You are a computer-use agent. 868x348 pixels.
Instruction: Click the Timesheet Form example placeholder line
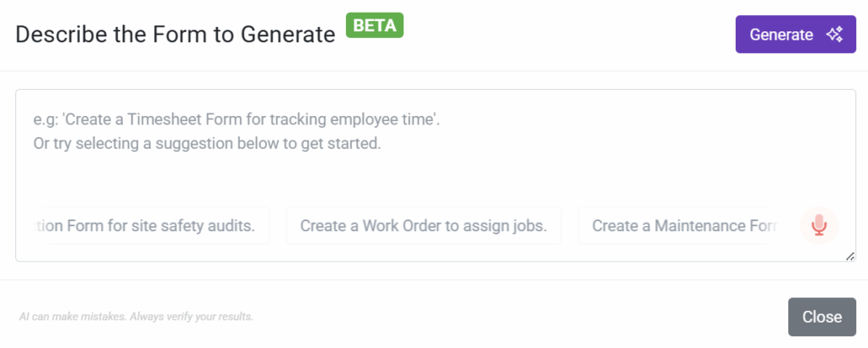tap(236, 119)
